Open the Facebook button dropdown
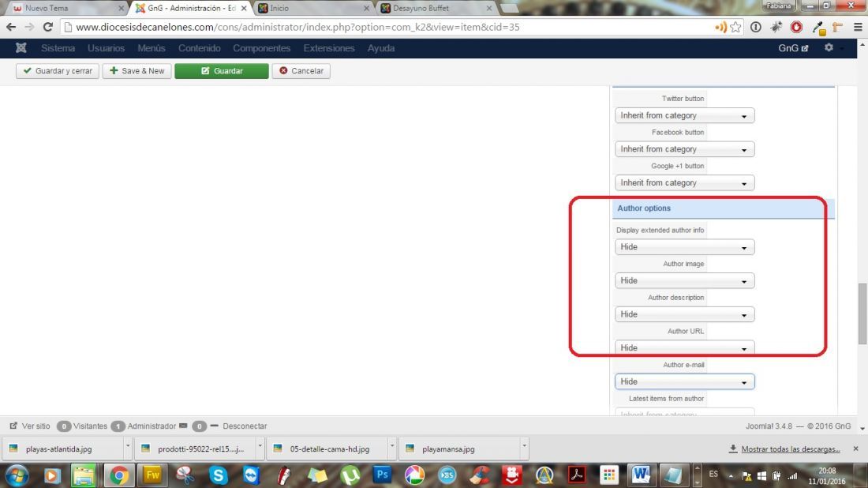Image resolution: width=868 pixels, height=488 pixels. tap(684, 149)
